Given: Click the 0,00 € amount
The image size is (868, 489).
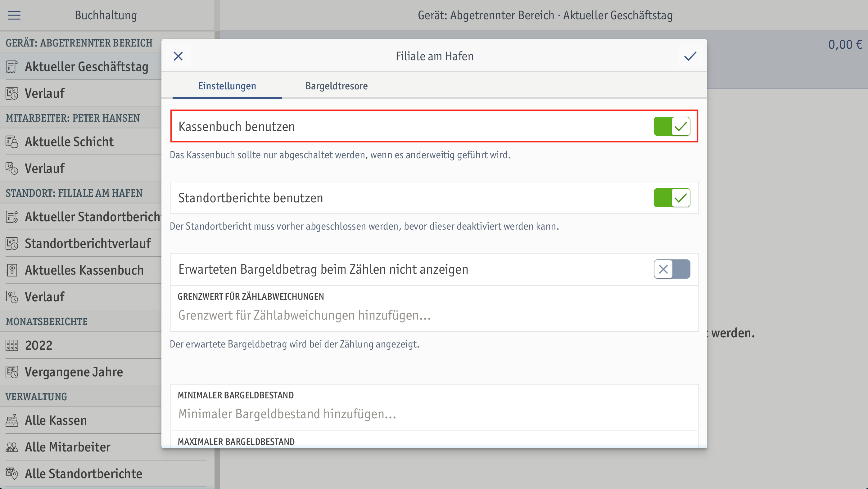Looking at the screenshot, I should coord(845,44).
